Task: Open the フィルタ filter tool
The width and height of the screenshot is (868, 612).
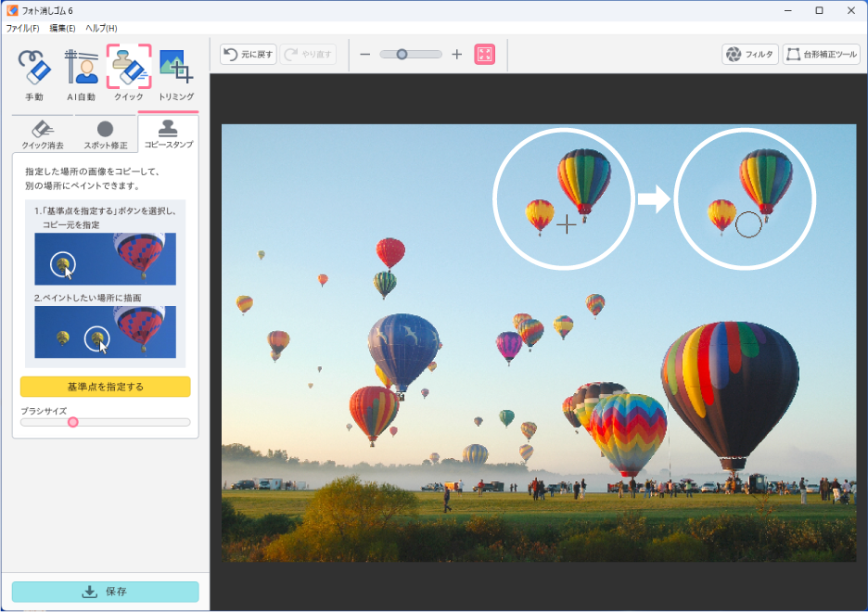Action: click(x=750, y=55)
